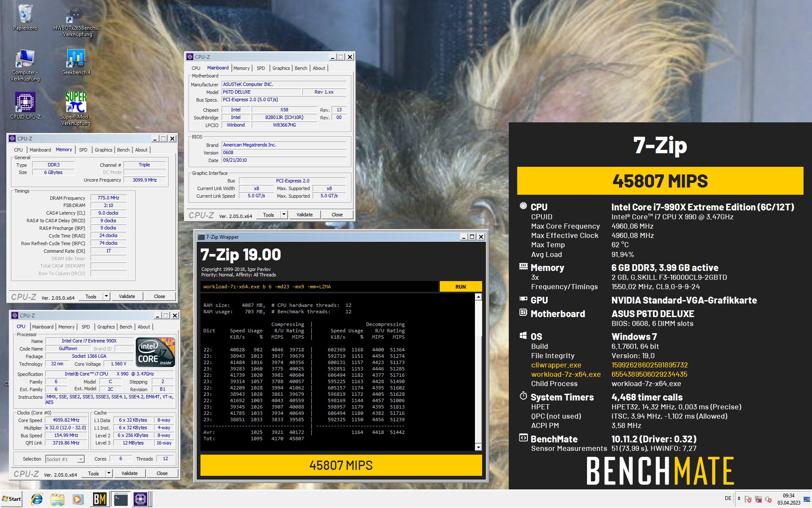812x508 pixels.
Task: Click the Core Speed 4959.82 MHz value
Action: click(x=66, y=420)
